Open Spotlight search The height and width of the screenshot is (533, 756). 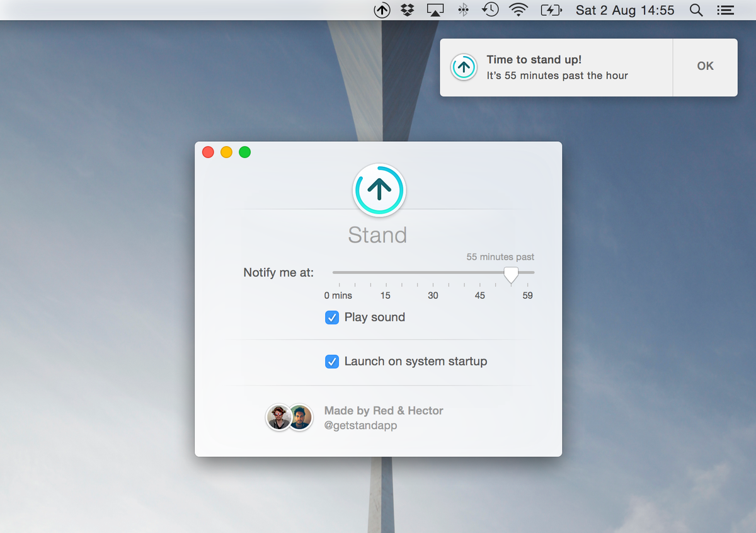(x=696, y=10)
